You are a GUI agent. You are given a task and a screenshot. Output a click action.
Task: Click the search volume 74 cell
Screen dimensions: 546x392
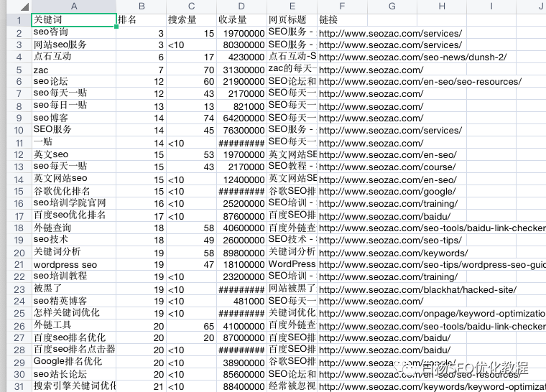coord(192,118)
